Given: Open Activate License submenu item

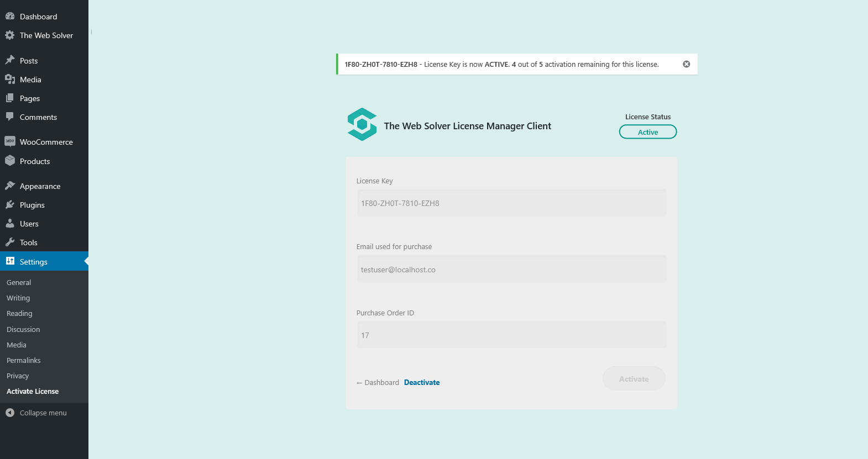Looking at the screenshot, I should 33,391.
